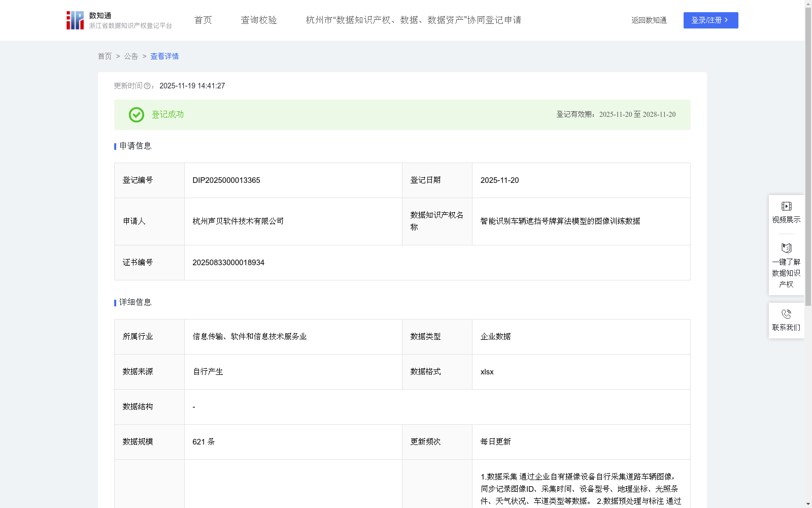
Task: Click the 智能识别车辆遮挡号牌 data name cell
Action: 559,221
